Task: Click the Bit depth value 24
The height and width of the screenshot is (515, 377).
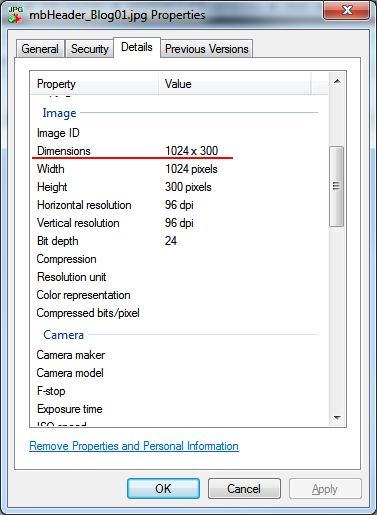Action: (171, 241)
